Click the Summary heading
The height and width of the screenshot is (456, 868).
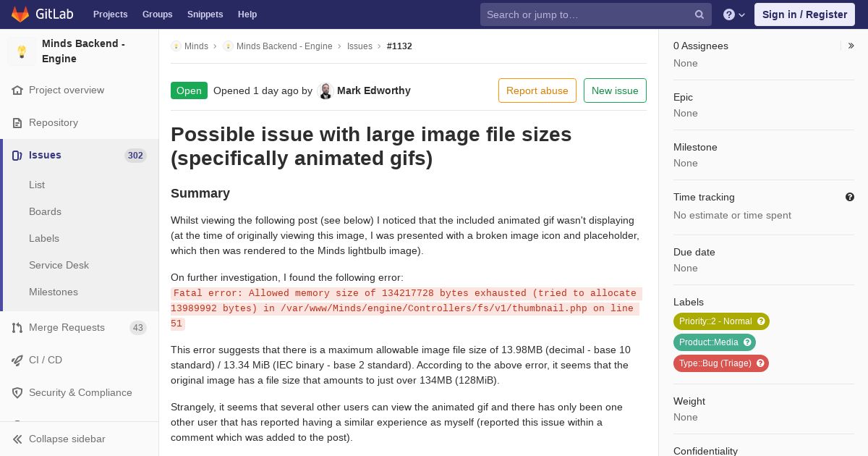(200, 193)
